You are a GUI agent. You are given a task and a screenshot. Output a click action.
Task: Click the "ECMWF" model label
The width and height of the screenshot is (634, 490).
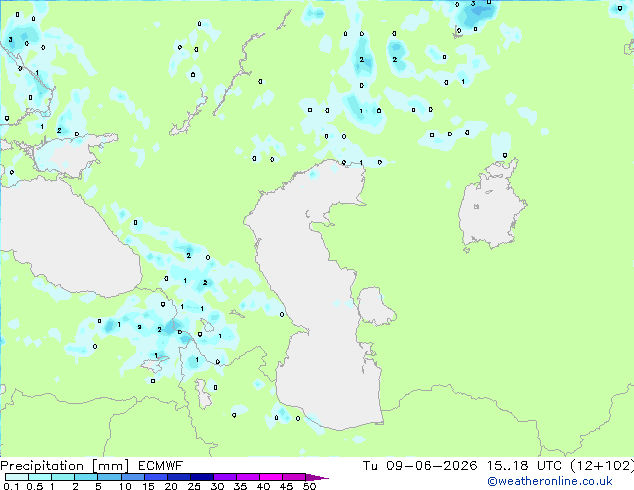click(x=160, y=466)
